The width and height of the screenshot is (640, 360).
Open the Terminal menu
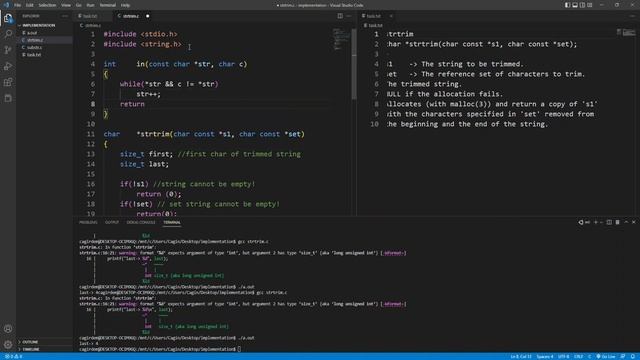click(x=107, y=5)
